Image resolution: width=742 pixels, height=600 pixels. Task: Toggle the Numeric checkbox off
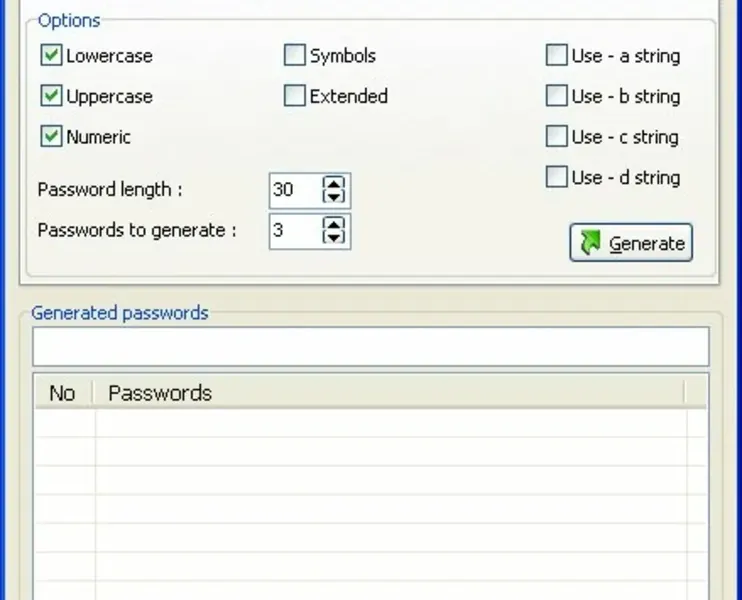52,137
